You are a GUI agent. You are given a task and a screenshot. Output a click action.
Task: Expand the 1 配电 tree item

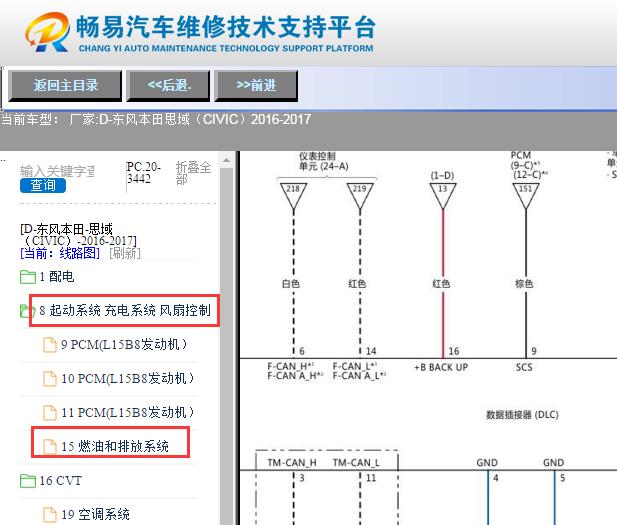pos(57,277)
